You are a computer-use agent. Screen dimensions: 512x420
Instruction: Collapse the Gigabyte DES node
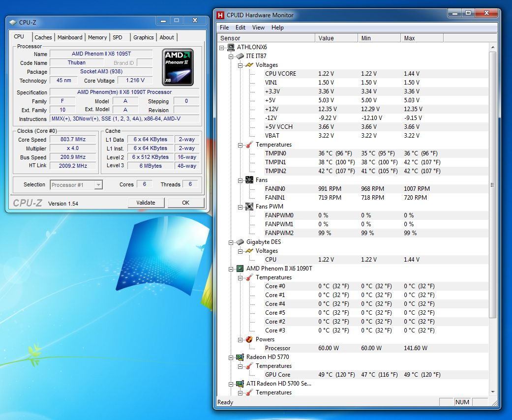(231, 242)
